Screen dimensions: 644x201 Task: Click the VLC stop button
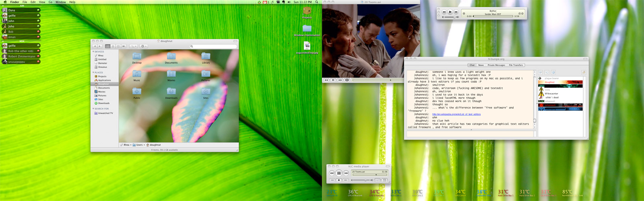coord(339,180)
